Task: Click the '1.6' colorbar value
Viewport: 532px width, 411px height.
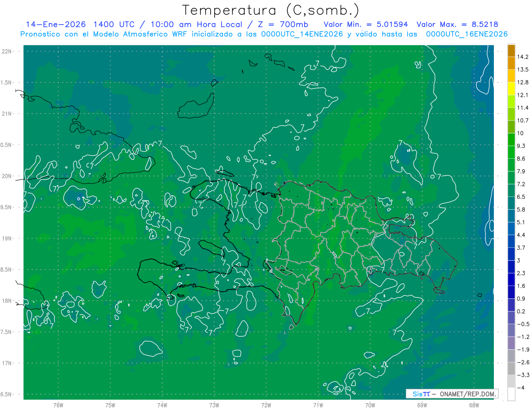Action: 521,286
